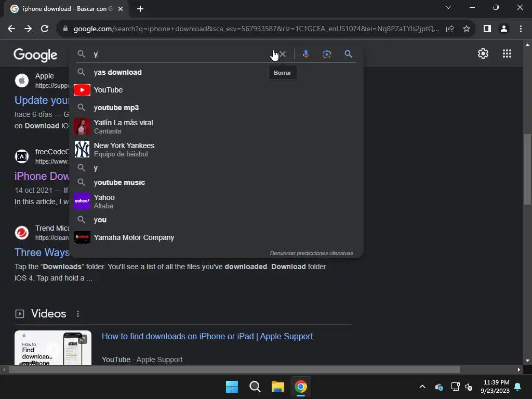532x399 pixels.
Task: Click the muted volume tray icon
Action: 469,387
